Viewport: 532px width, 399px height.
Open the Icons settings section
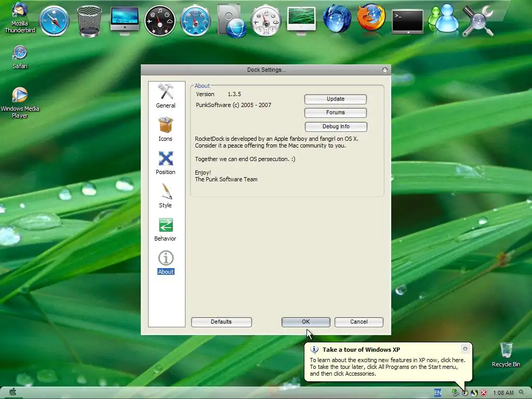[166, 129]
